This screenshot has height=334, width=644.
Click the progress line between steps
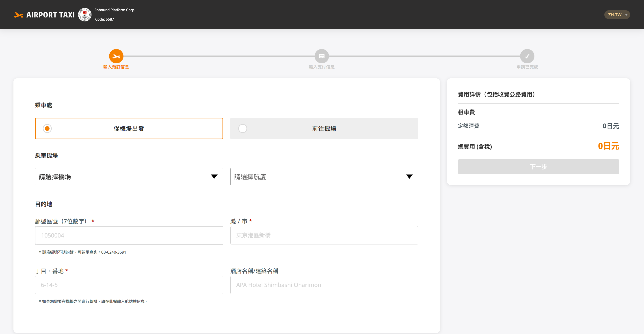pos(219,56)
